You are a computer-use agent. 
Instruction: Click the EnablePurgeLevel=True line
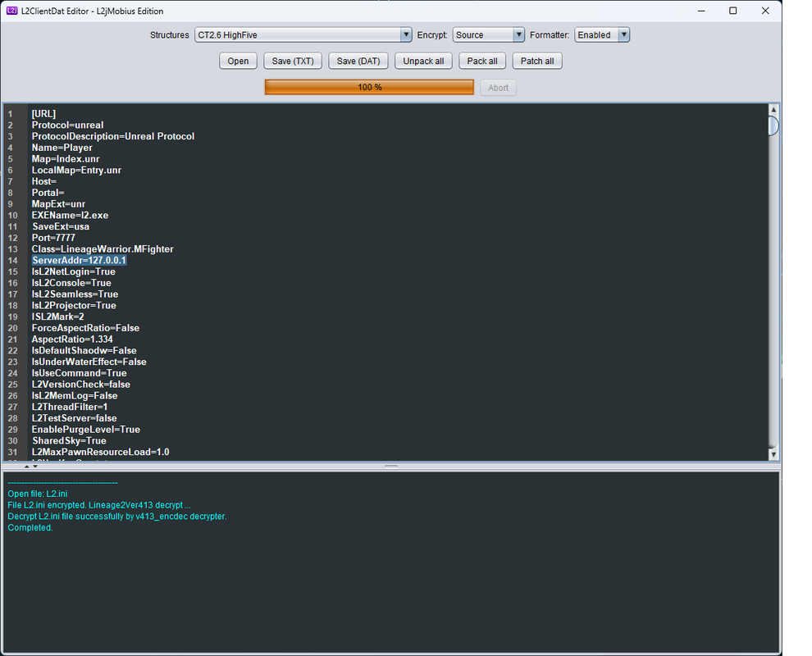(x=86, y=430)
